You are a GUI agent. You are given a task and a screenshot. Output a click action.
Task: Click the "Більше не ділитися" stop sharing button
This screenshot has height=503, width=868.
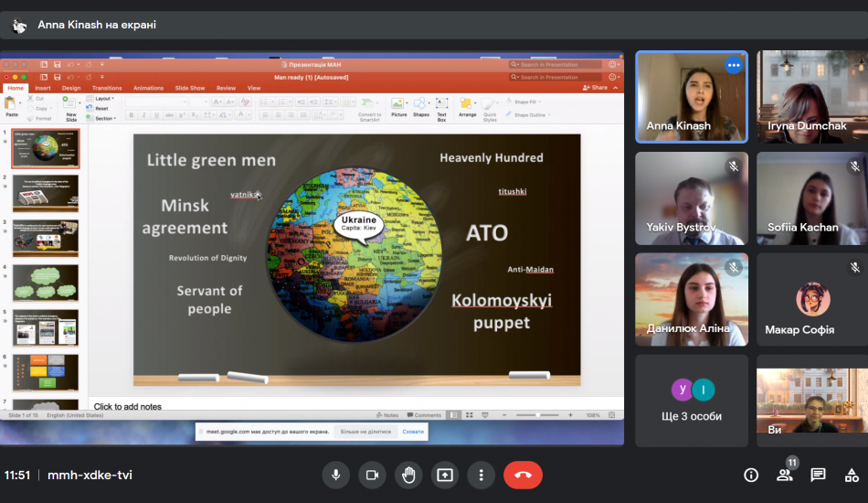click(365, 432)
